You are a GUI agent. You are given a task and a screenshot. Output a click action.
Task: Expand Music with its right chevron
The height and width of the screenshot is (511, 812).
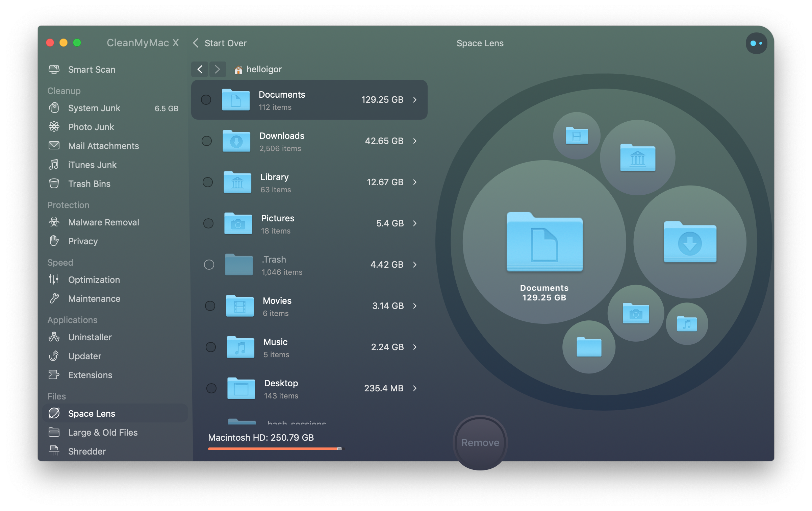point(415,347)
